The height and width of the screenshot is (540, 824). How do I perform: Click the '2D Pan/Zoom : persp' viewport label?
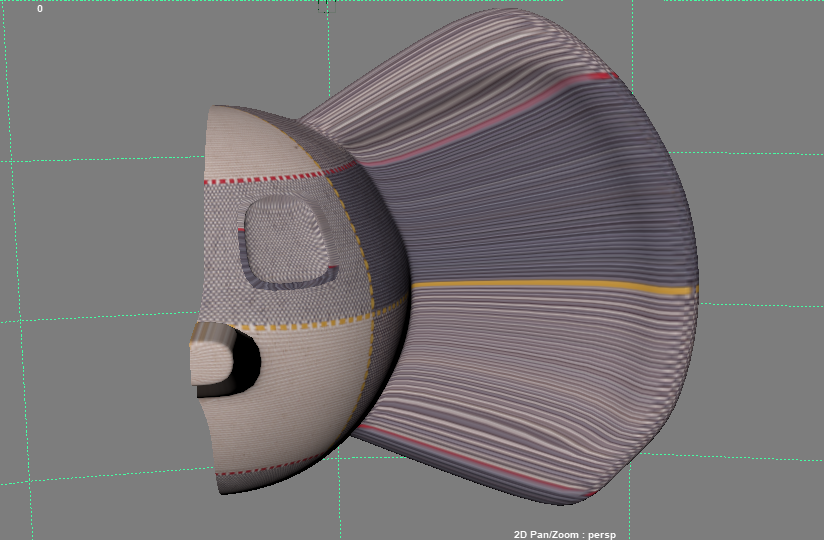pos(565,535)
